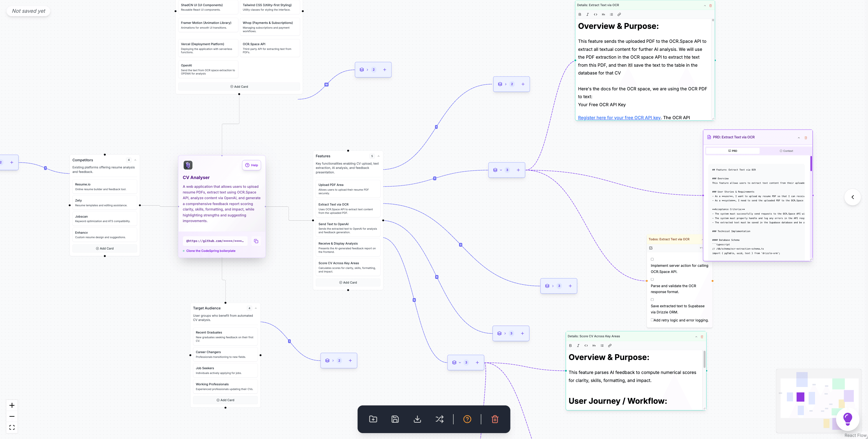Toggle bold in Extract Text via OCR details

point(579,14)
